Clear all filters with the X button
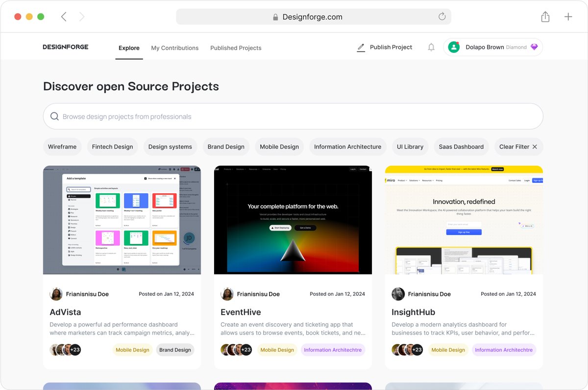This screenshot has width=588, height=390. click(x=534, y=146)
